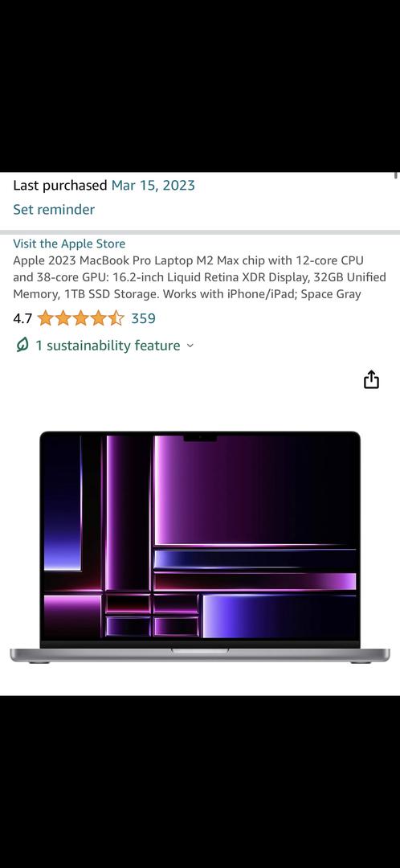Click the page scrollbar thumb

396,175
